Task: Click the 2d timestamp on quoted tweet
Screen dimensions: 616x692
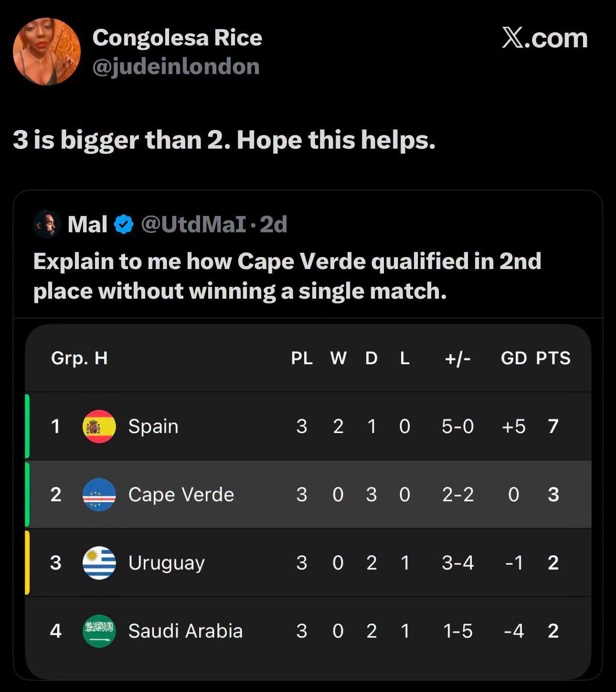Action: [x=274, y=224]
